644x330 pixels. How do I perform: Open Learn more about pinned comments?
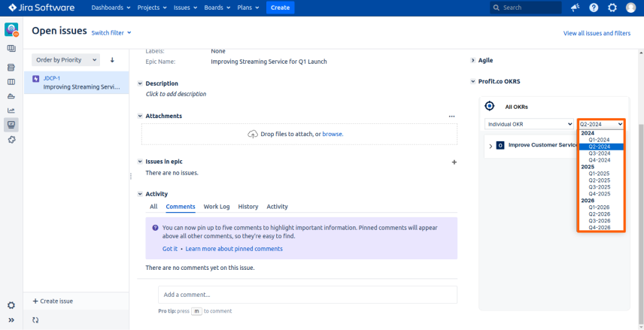[x=234, y=249]
